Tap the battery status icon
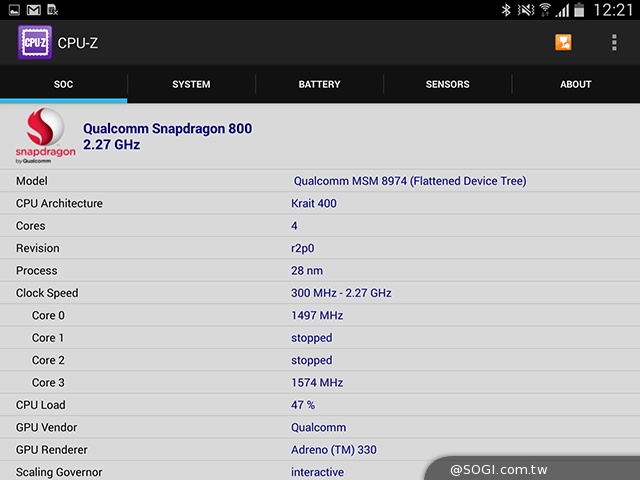Image resolution: width=640 pixels, height=480 pixels. pyautogui.click(x=579, y=10)
